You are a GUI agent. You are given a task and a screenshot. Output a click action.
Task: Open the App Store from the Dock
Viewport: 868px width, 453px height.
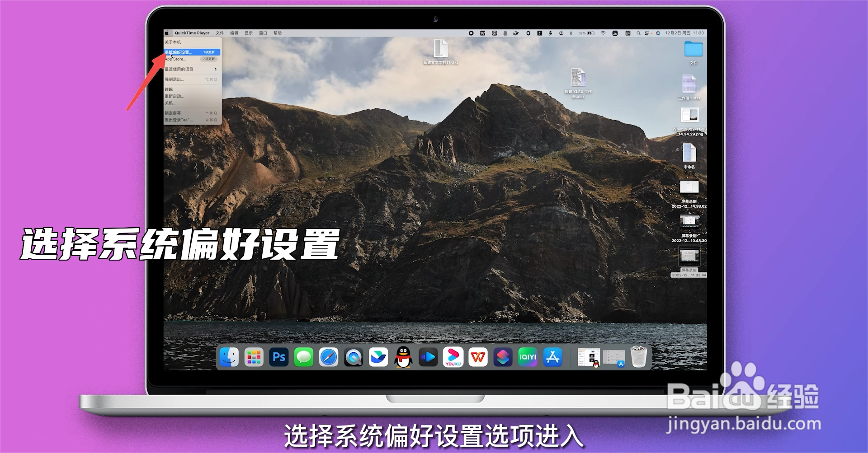click(x=552, y=357)
